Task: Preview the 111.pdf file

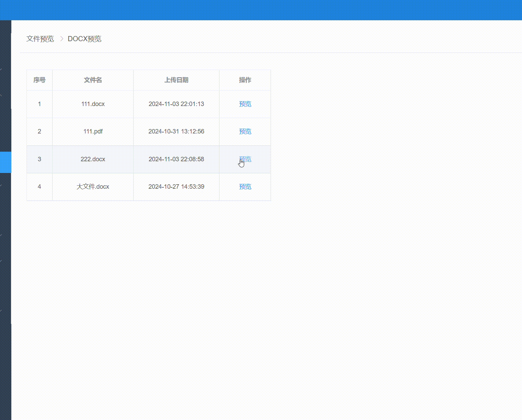Action: tap(245, 131)
